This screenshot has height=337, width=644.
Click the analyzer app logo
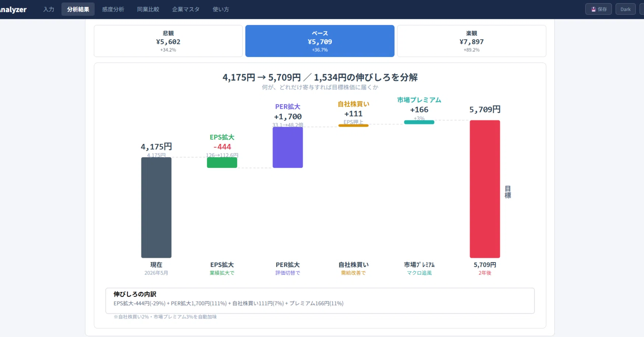pyautogui.click(x=13, y=10)
